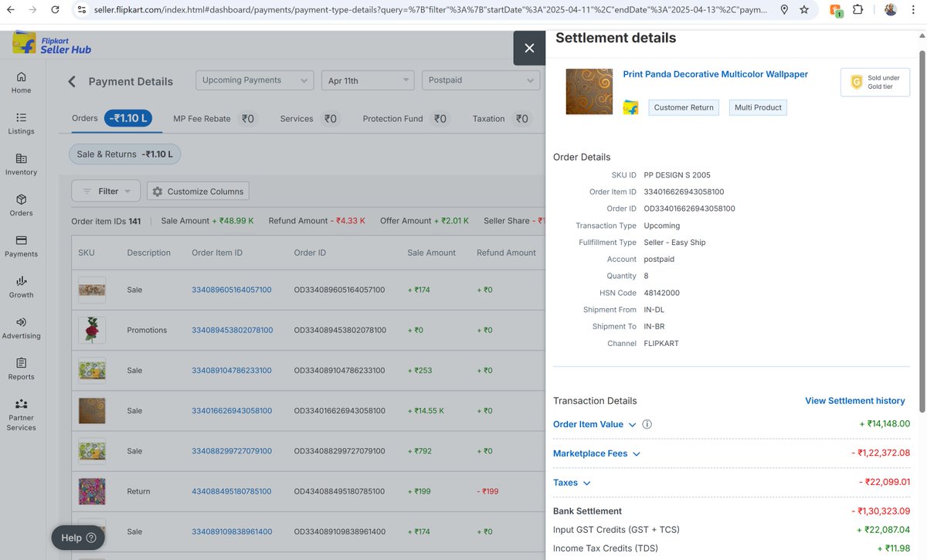The height and width of the screenshot is (560, 927).
Task: Close the Settlement details panel
Action: pos(529,48)
